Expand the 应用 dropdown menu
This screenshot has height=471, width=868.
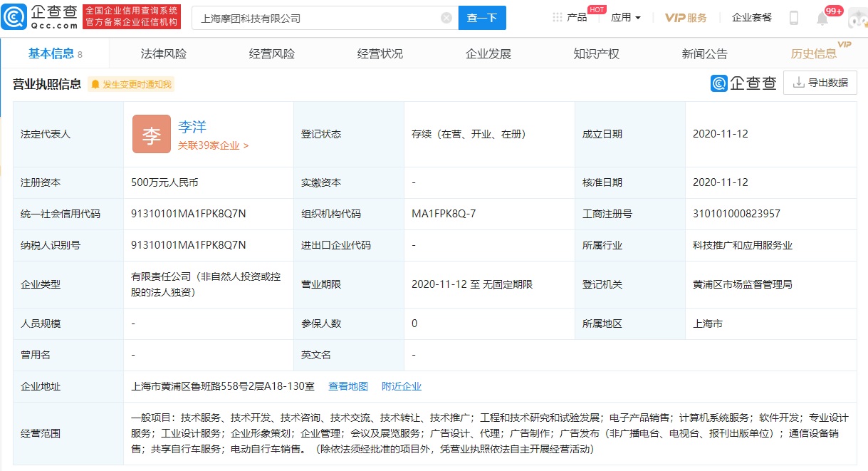(x=624, y=17)
